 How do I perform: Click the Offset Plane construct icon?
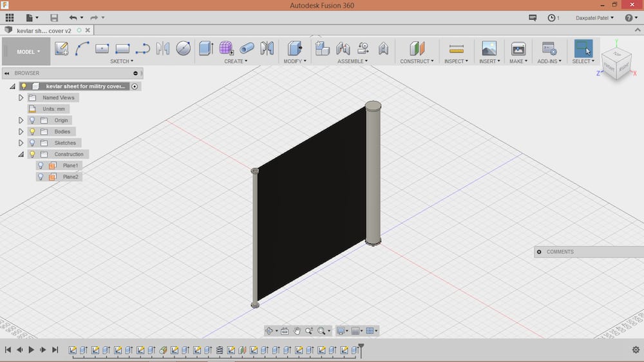pyautogui.click(x=417, y=48)
